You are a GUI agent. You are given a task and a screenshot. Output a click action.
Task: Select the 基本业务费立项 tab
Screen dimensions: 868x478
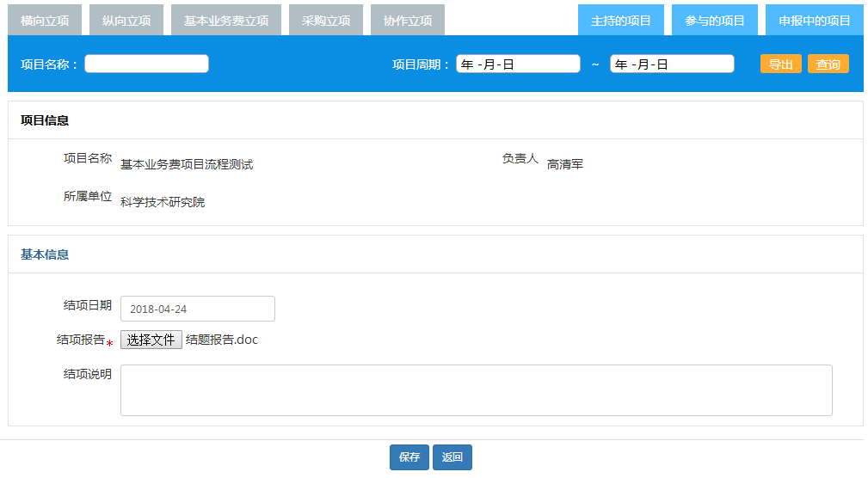225,21
